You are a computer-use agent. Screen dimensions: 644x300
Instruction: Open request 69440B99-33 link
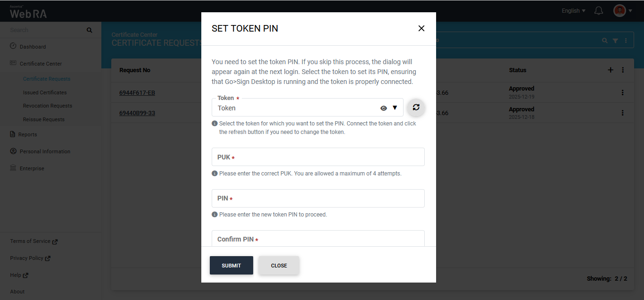point(137,113)
